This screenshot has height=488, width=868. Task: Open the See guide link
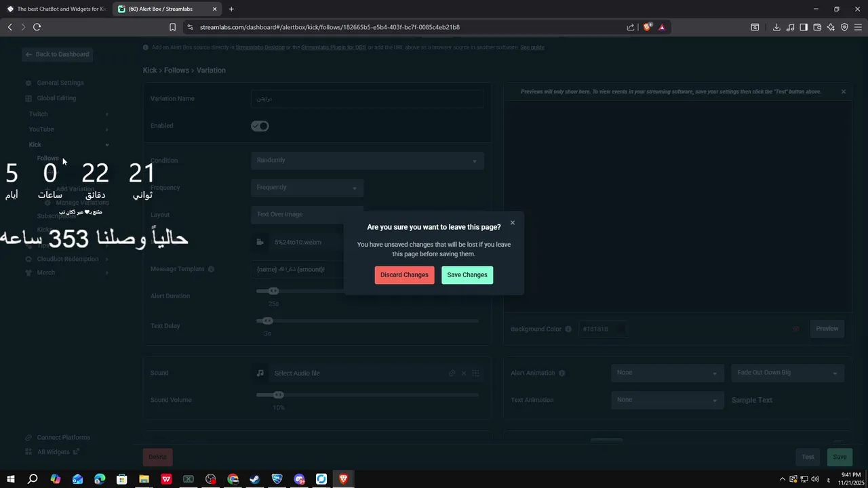(532, 47)
